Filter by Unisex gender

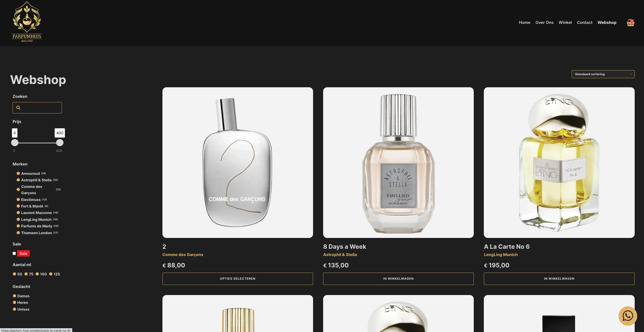click(x=21, y=309)
